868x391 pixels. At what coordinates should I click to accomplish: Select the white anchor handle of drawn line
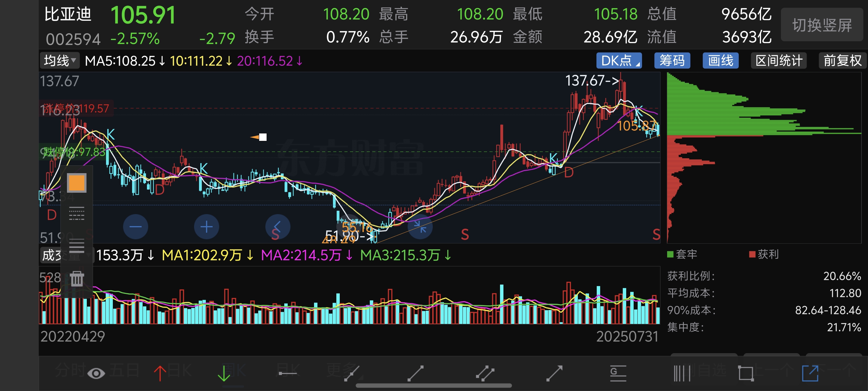[263, 137]
